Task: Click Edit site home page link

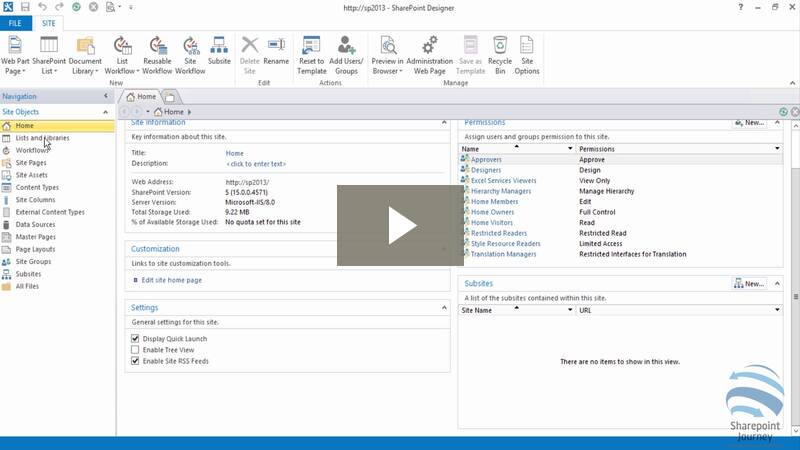Action: pos(171,280)
